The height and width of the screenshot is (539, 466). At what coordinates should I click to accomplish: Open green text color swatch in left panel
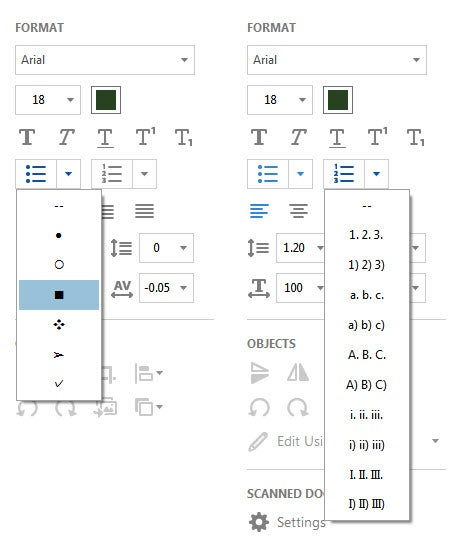pos(106,100)
